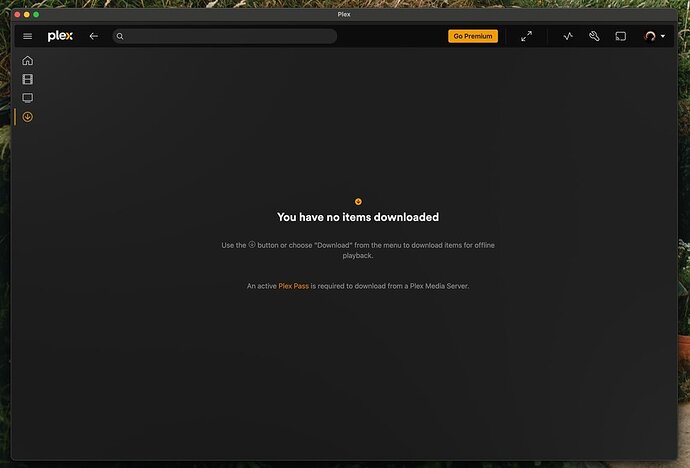Open the Plex Pass link
Screen dimensions: 690x468
(x=294, y=286)
